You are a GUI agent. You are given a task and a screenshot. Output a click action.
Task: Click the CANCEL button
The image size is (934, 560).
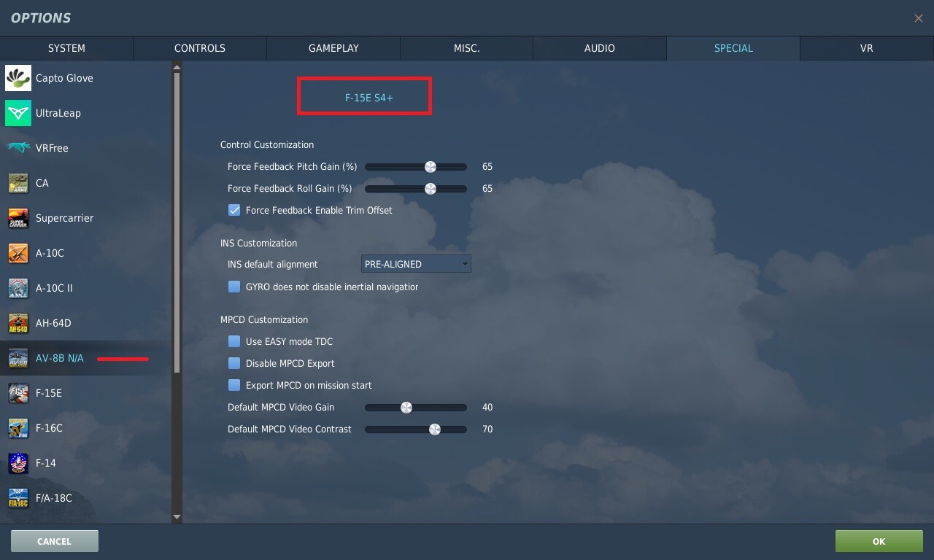click(55, 541)
